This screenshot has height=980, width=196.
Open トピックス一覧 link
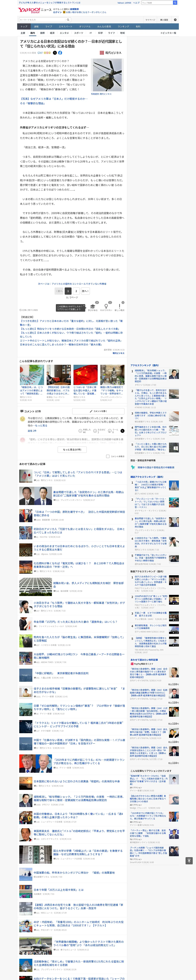(168, 33)
